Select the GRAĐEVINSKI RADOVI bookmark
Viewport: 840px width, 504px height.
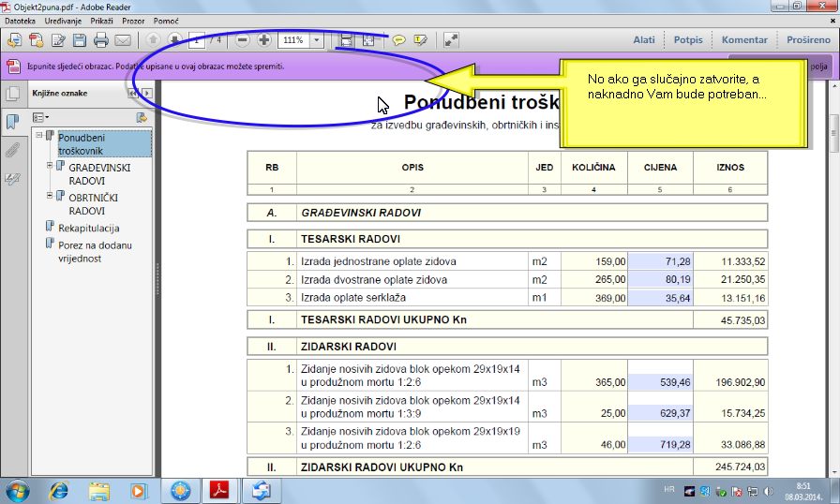coord(99,174)
